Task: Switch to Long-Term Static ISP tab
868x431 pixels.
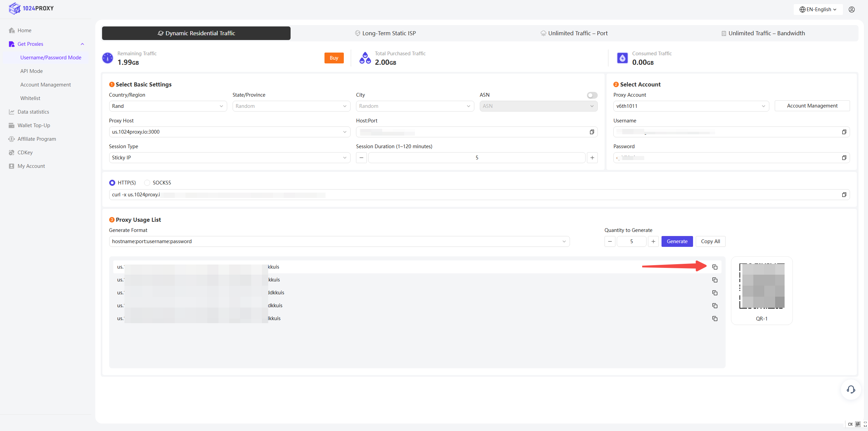Action: pyautogui.click(x=385, y=33)
